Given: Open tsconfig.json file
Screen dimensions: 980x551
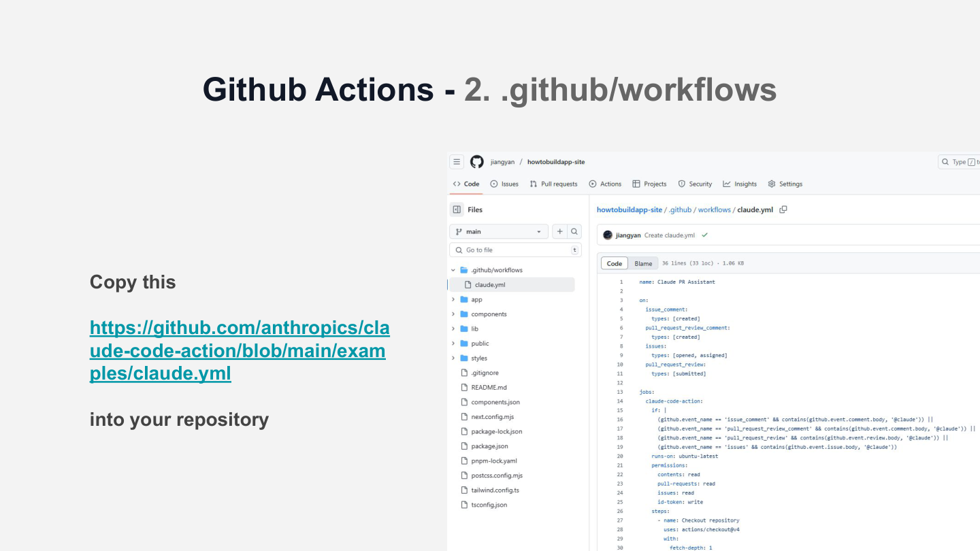Looking at the screenshot, I should (x=489, y=505).
